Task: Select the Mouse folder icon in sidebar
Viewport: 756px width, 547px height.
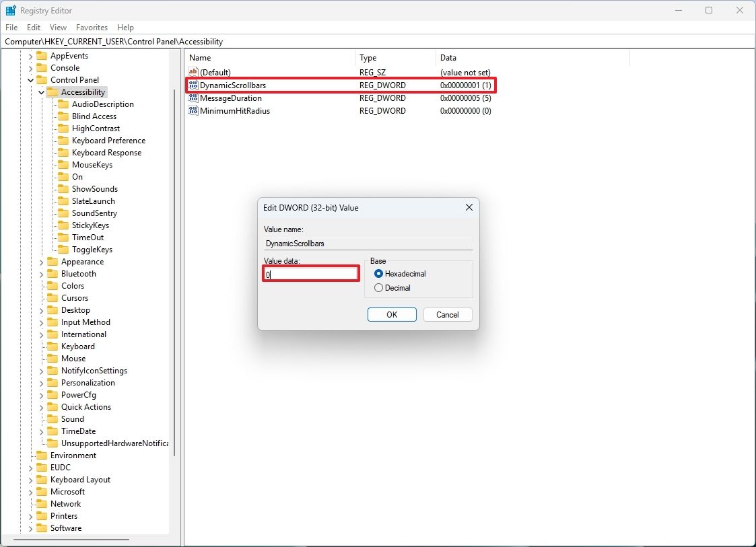Action: (x=52, y=358)
